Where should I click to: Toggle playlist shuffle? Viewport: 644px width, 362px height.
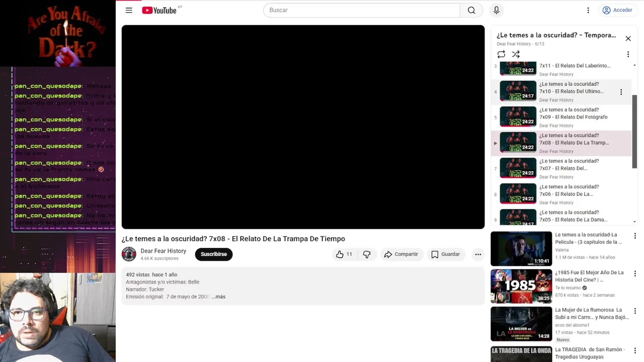pos(516,54)
